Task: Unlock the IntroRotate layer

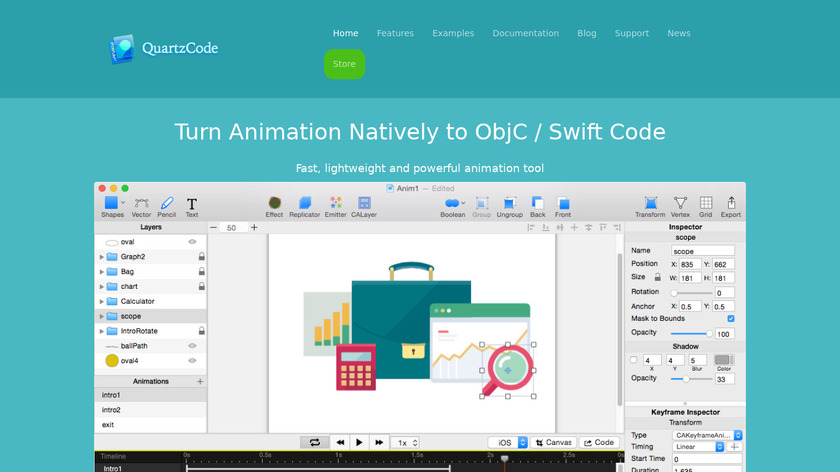Action: click(201, 331)
